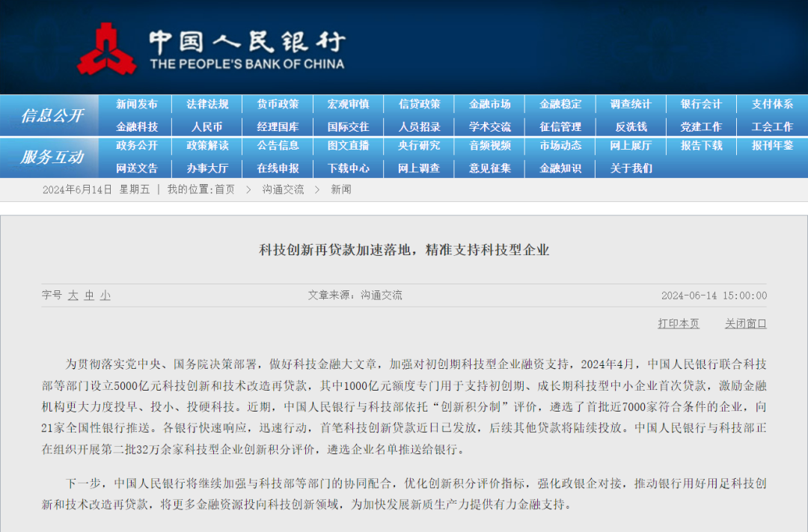This screenshot has height=532, width=808.
Task: Open the 人民币 section
Action: click(207, 126)
